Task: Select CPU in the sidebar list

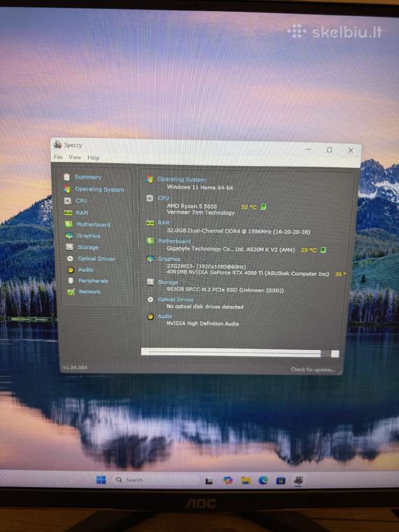Action: [82, 201]
